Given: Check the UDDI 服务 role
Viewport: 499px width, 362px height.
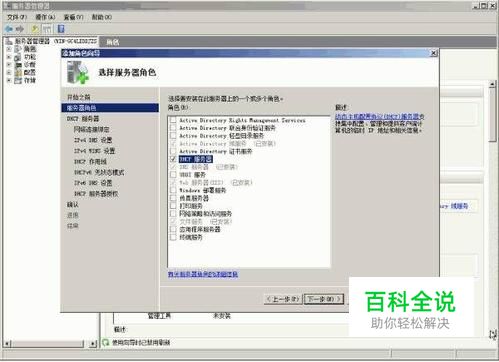Looking at the screenshot, I should pyautogui.click(x=173, y=174).
